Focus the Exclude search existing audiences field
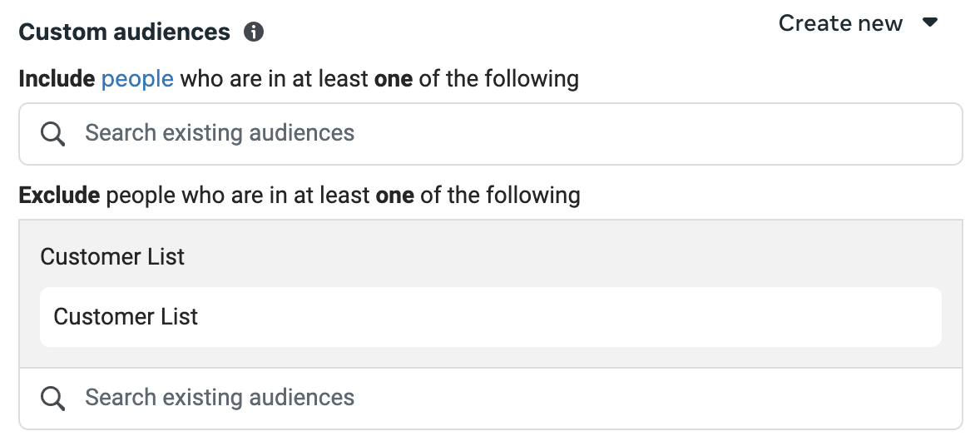 [x=491, y=399]
